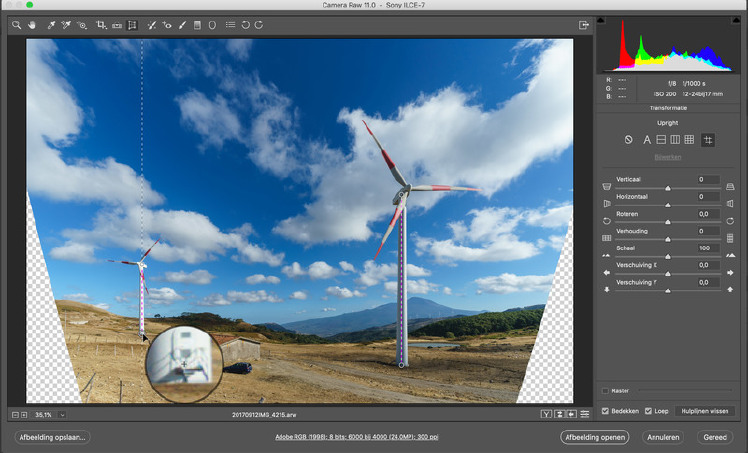Image resolution: width=748 pixels, height=453 pixels.
Task: Select the Adjustment Brush tool
Action: (x=182, y=25)
